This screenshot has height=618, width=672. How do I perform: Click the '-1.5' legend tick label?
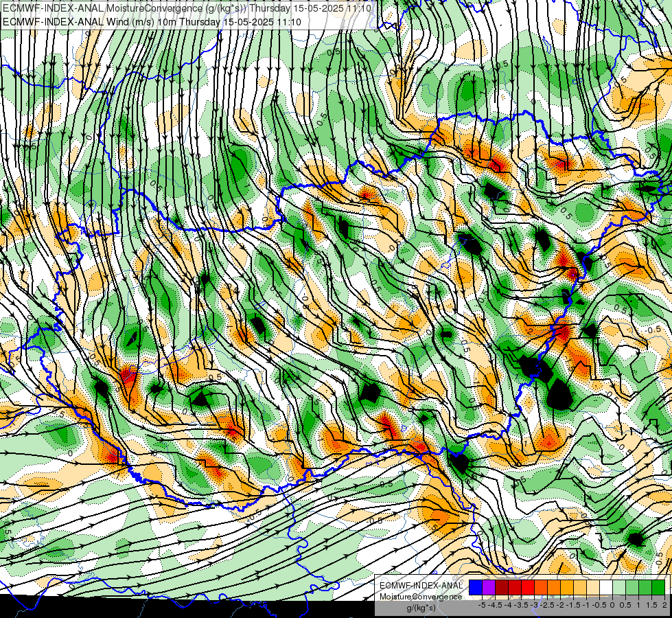[573, 605]
